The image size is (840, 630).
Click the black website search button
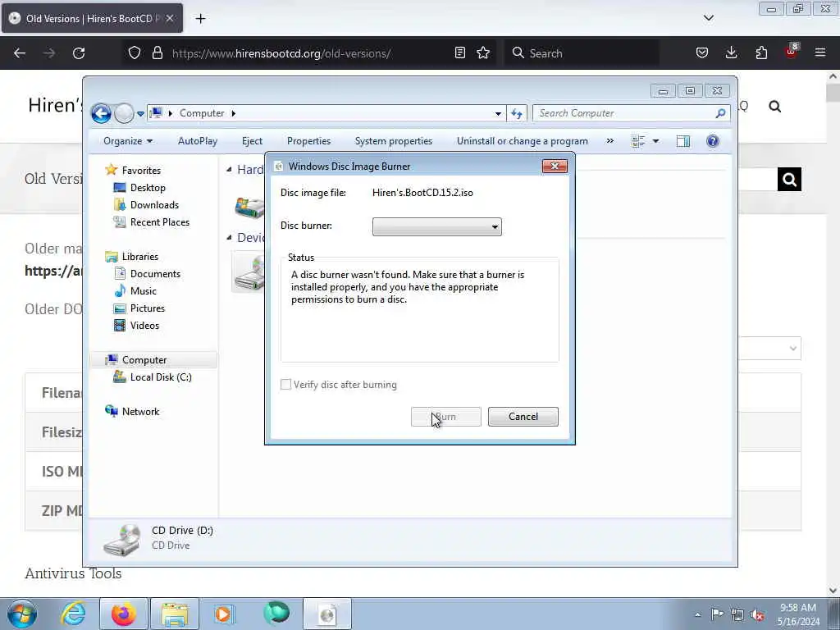coord(789,180)
